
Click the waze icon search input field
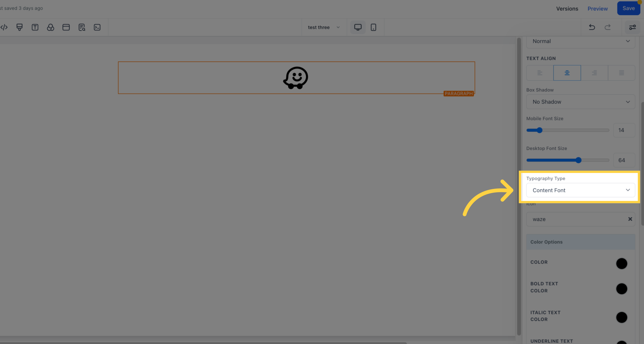click(575, 219)
